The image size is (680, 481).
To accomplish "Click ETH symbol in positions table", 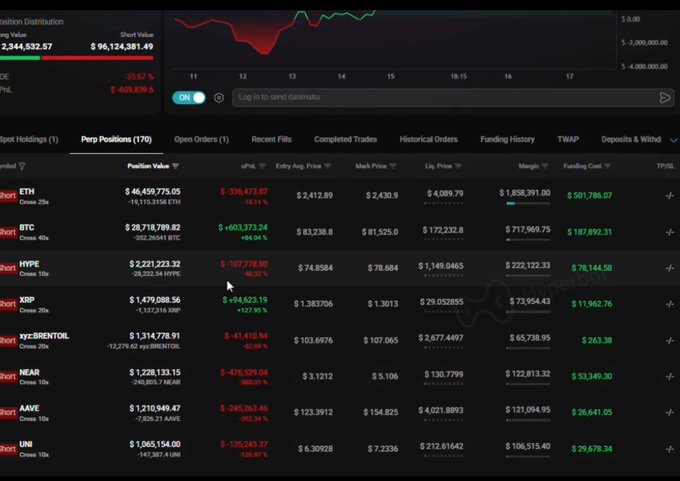I will point(27,191).
